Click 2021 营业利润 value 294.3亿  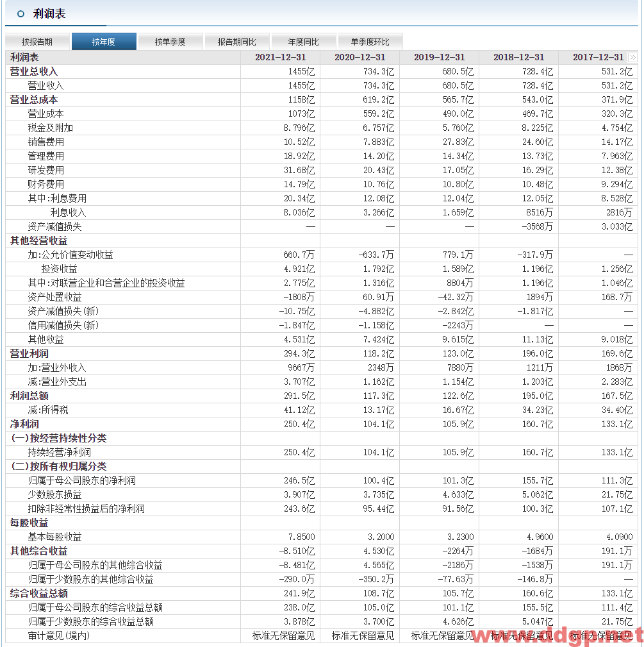click(299, 353)
